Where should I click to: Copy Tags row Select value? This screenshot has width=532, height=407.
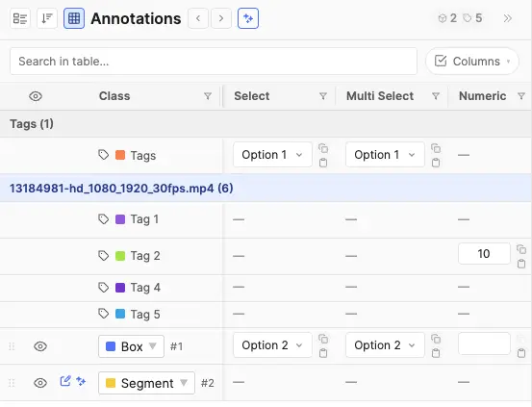coord(323,148)
